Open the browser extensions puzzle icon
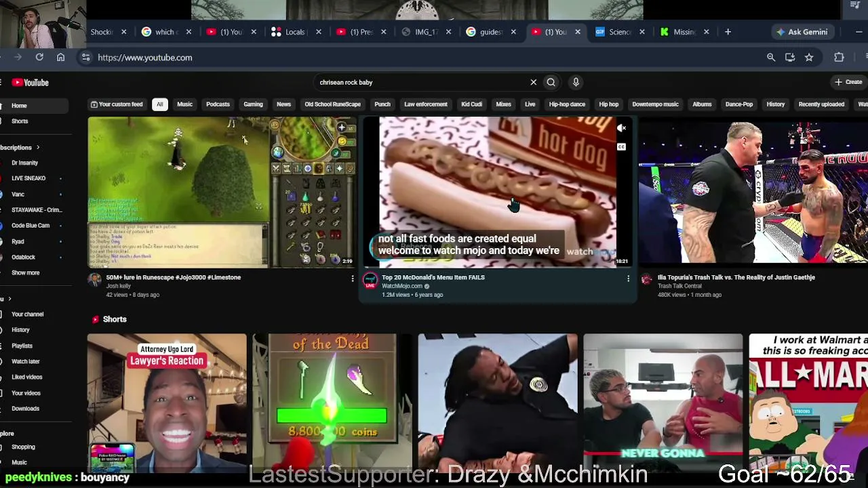 [839, 58]
